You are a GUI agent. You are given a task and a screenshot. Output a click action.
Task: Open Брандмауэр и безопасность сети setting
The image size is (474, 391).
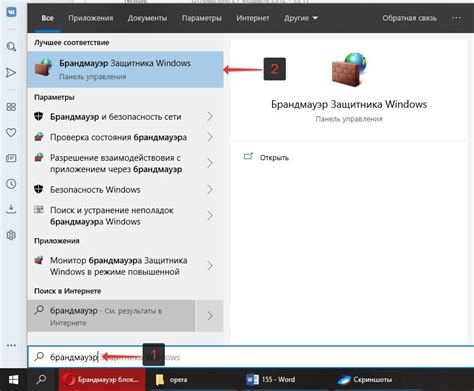pyautogui.click(x=115, y=117)
